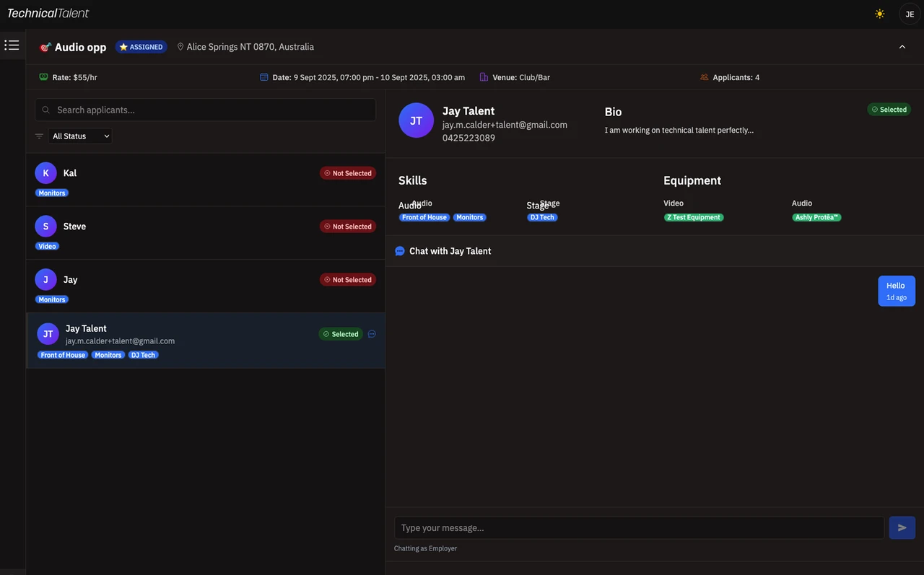Click Jay's Not Selected status badge

[348, 280]
